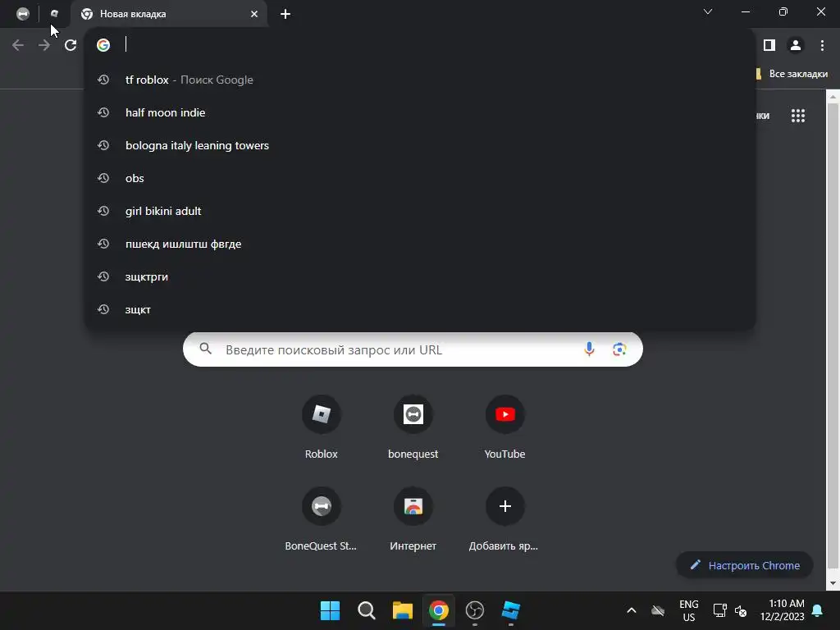This screenshot has height=630, width=840.
Task: Switch to the pinned Roblox tab
Action: [x=54, y=14]
